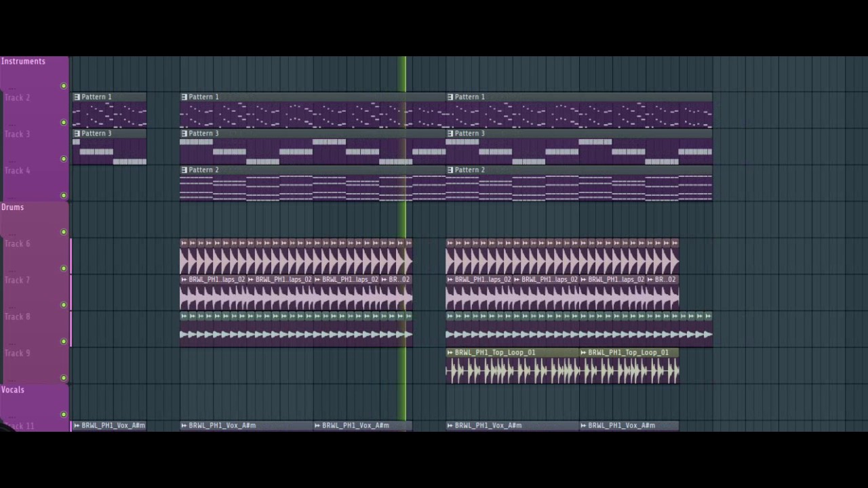The width and height of the screenshot is (868, 488).
Task: Select middle Pattern 3 clip title
Action: 203,134
